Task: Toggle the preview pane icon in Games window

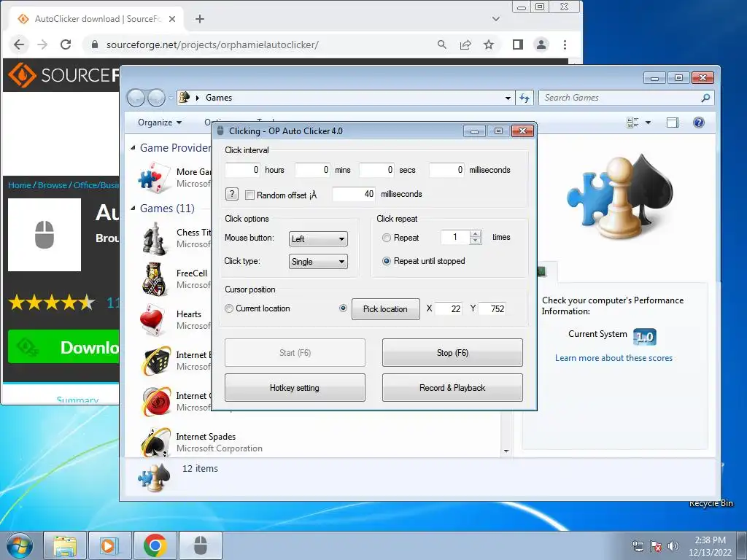Action: point(673,122)
